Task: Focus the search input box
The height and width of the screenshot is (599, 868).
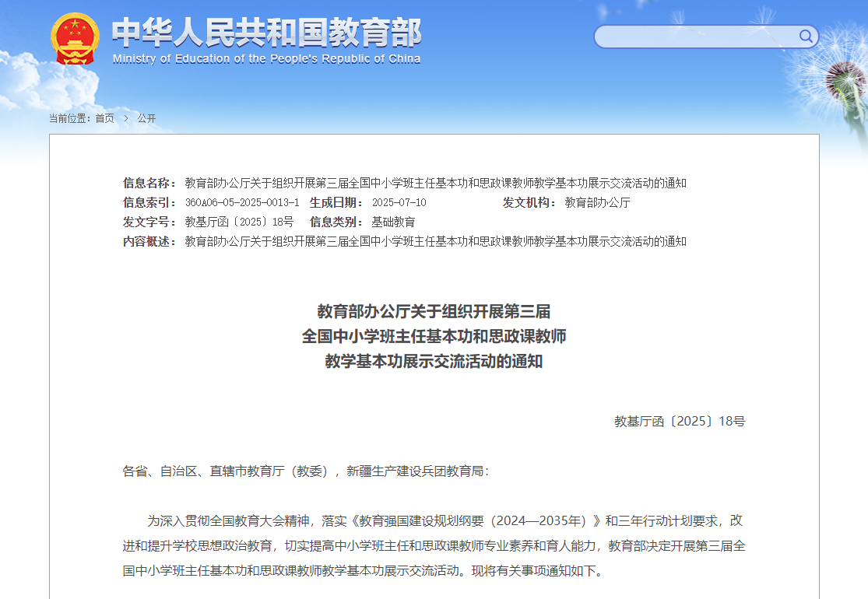Action: [697, 37]
